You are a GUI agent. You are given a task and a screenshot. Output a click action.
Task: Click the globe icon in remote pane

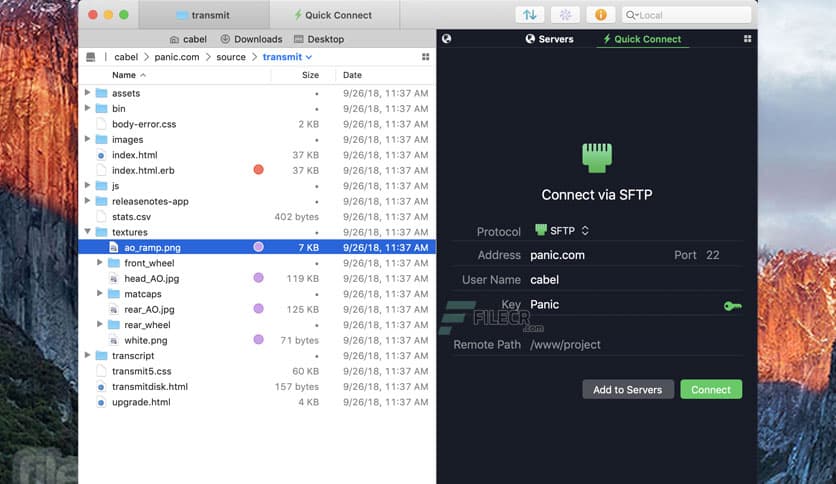click(446, 39)
